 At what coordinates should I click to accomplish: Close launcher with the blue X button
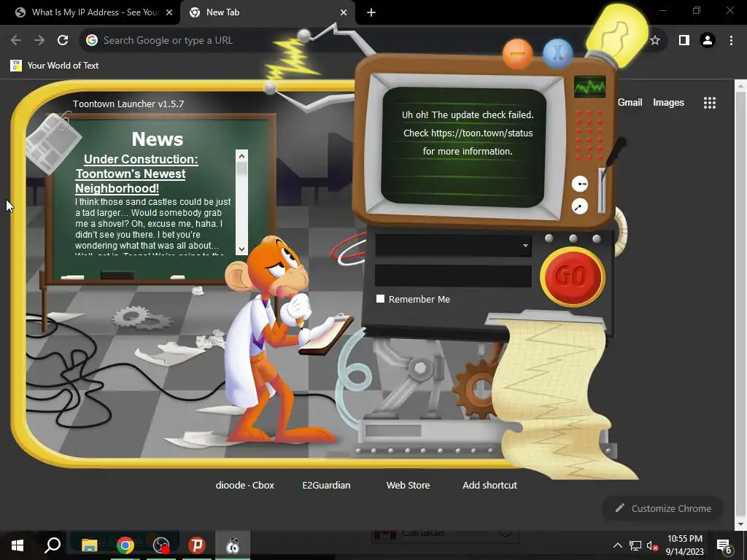point(558,52)
